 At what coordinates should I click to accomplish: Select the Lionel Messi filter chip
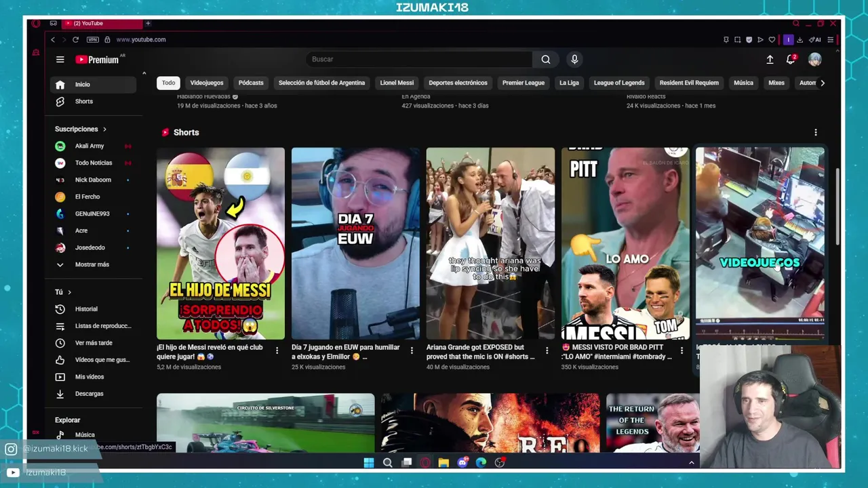click(x=397, y=83)
